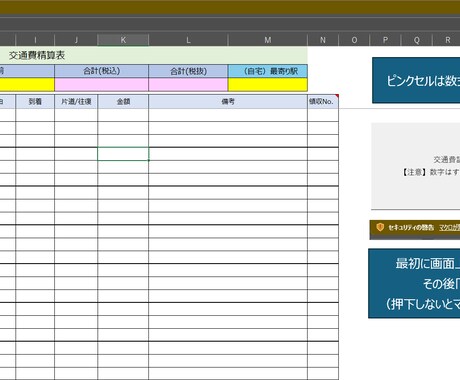Screen dimensions: 460x380
Task: Click the 合計(税込) header cell
Action: coord(102,71)
